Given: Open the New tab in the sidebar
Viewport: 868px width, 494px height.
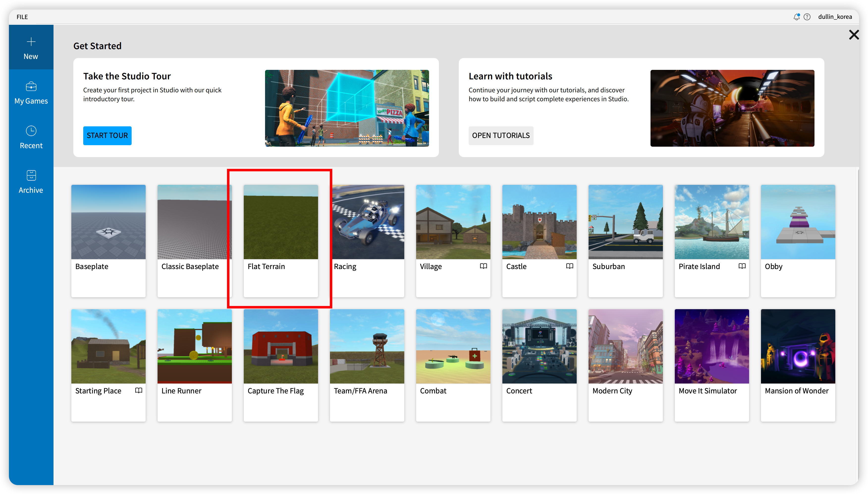Looking at the screenshot, I should pyautogui.click(x=31, y=48).
